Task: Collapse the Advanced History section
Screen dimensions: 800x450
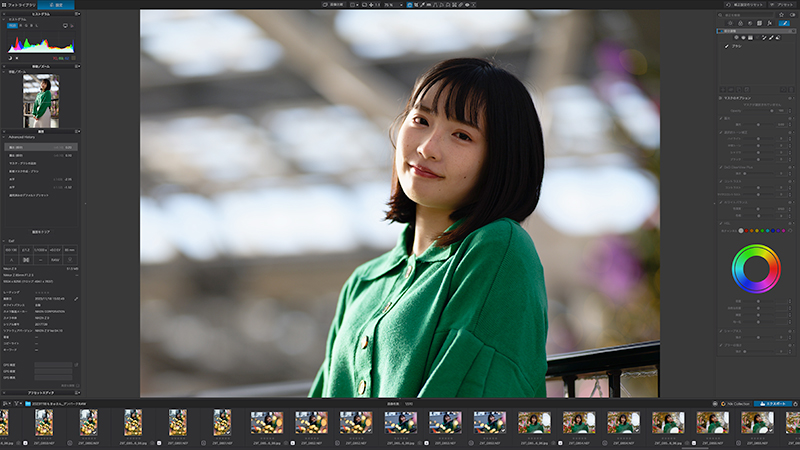Action: [4, 137]
